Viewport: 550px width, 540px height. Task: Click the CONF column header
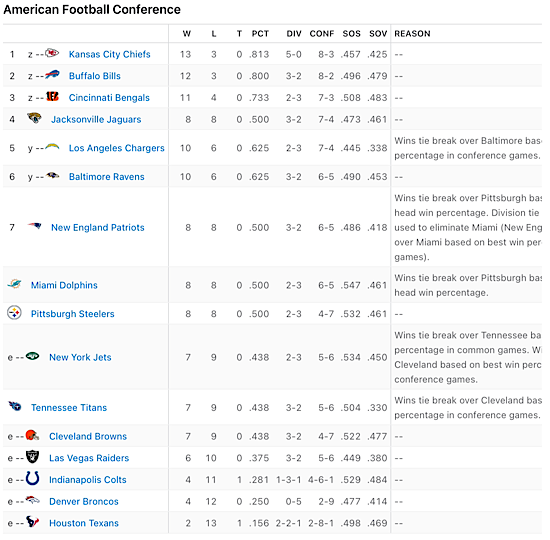322,34
